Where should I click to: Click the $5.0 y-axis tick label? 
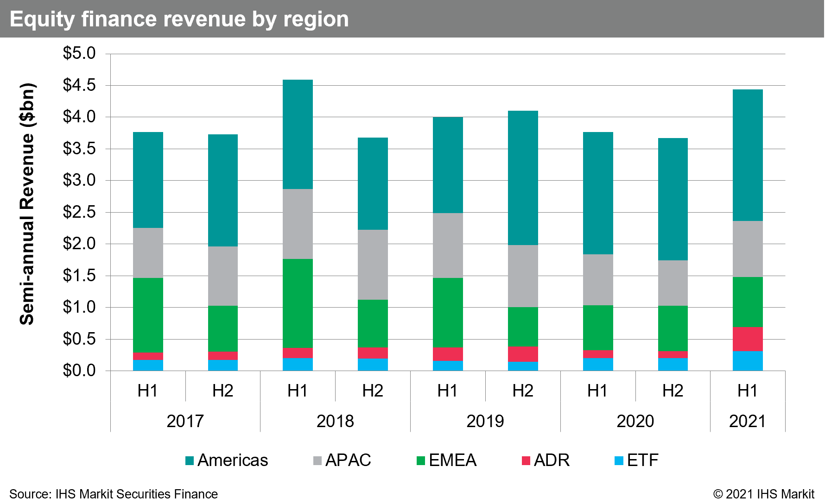pos(79,53)
